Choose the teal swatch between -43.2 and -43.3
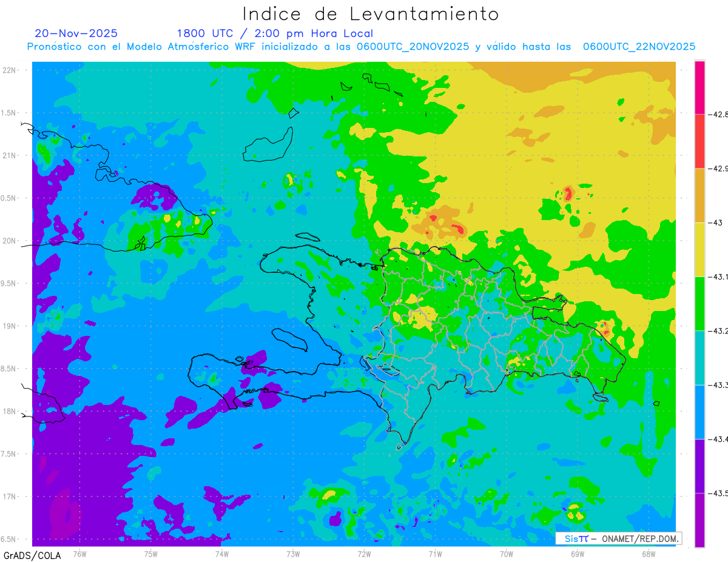Viewport: 728px width, 562px height. [x=700, y=358]
